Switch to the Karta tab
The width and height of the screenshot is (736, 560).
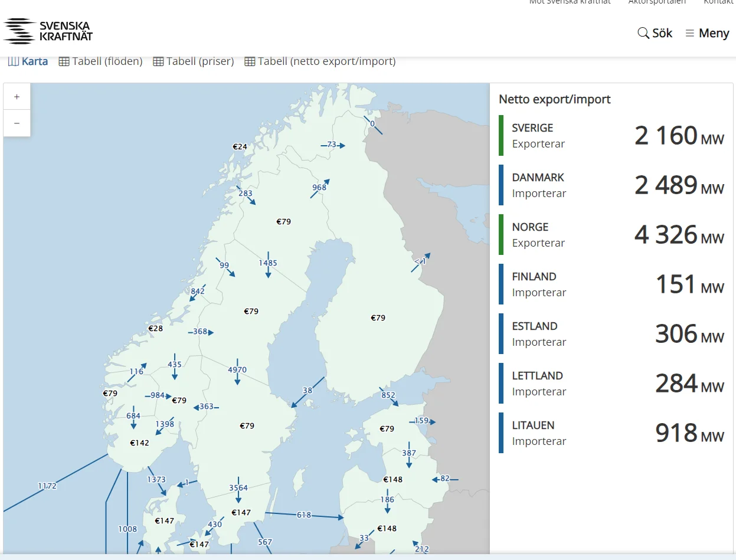click(x=28, y=61)
